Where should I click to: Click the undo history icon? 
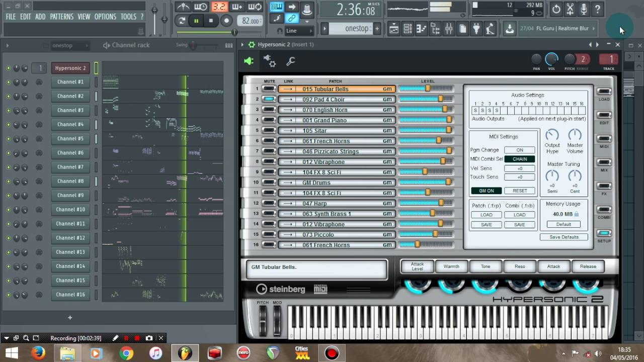pyautogui.click(x=556, y=9)
